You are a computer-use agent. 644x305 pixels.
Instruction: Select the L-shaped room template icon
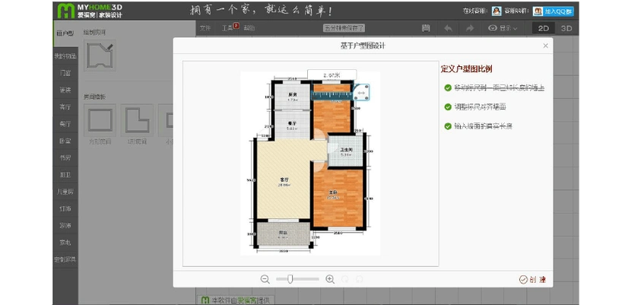point(137,119)
